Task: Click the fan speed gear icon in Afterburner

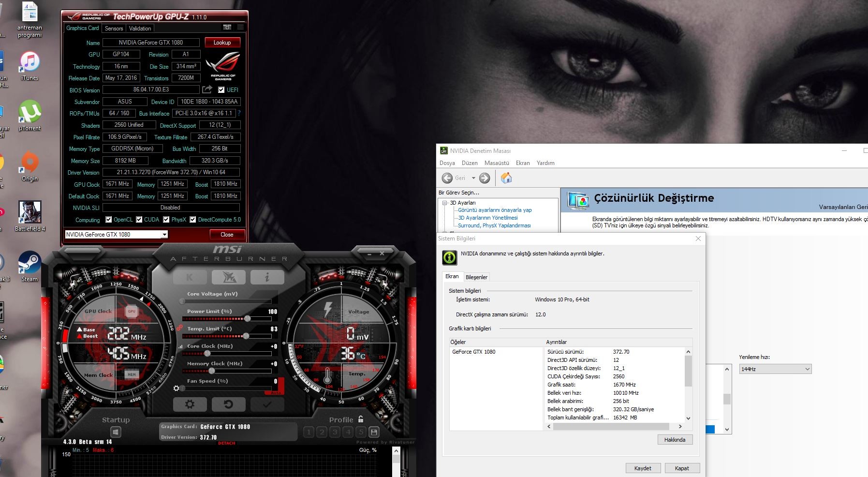Action: pyautogui.click(x=177, y=388)
